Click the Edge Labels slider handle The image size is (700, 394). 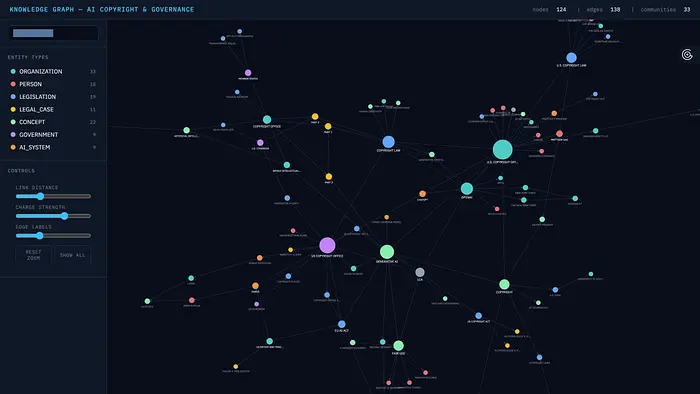40,236
